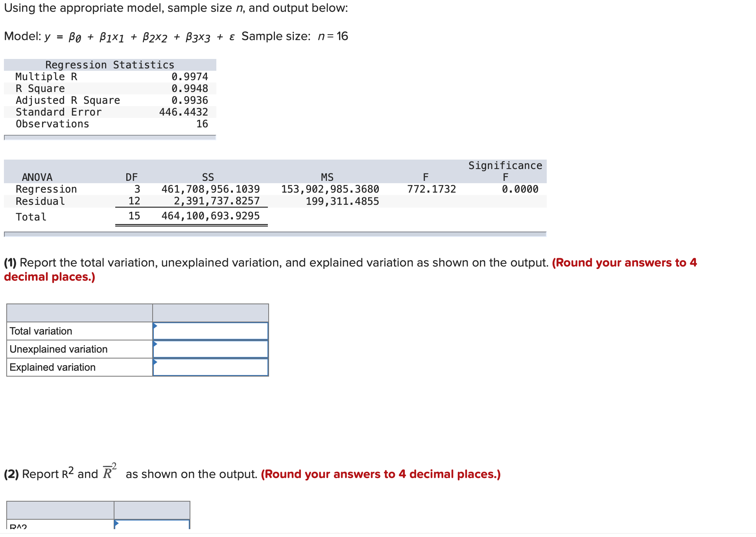
Task: Click the Multiple R value 0.9974
Action: [x=190, y=77]
